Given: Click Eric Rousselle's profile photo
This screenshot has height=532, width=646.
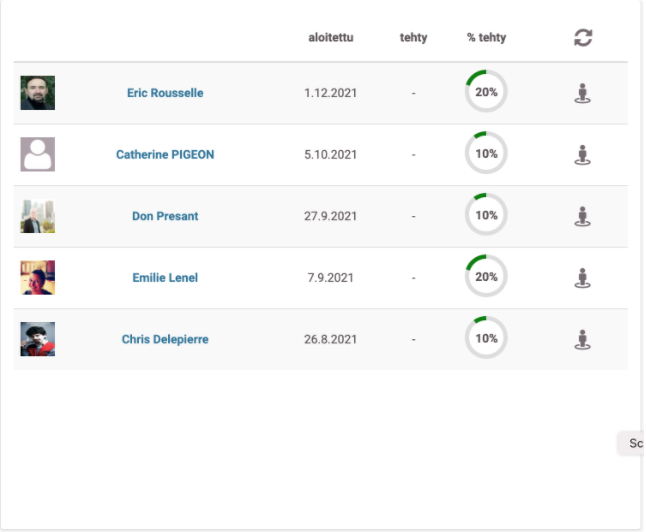Looking at the screenshot, I should pos(38,93).
